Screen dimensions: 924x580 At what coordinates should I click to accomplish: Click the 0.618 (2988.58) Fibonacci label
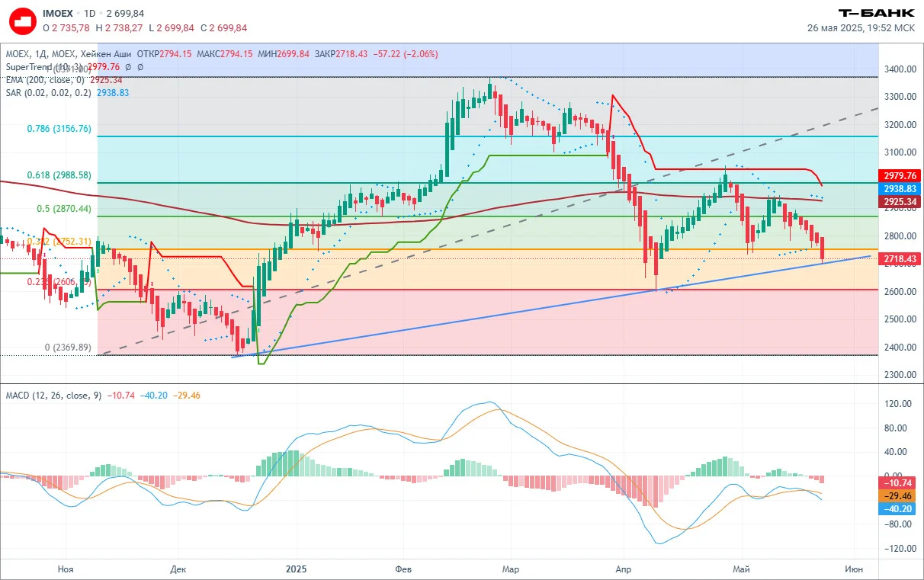(59, 175)
